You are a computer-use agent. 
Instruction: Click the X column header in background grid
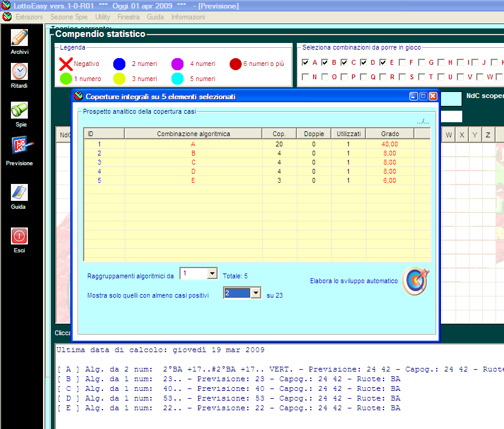pyautogui.click(x=462, y=135)
